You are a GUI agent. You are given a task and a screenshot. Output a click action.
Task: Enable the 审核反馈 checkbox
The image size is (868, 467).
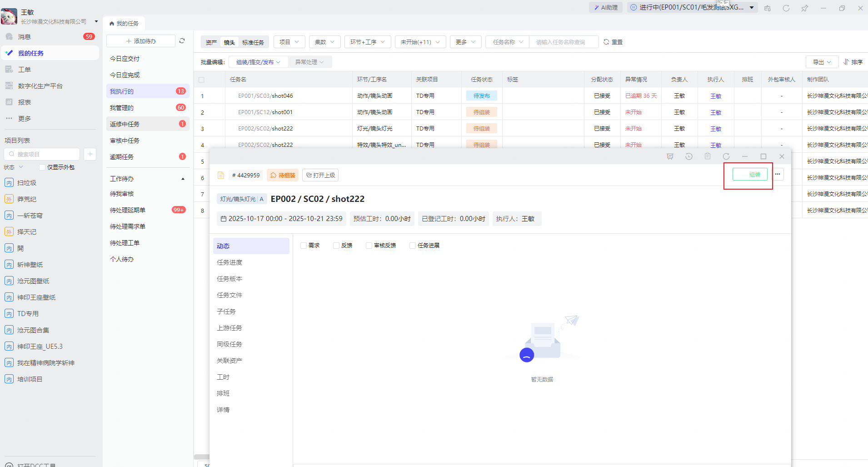click(x=369, y=246)
